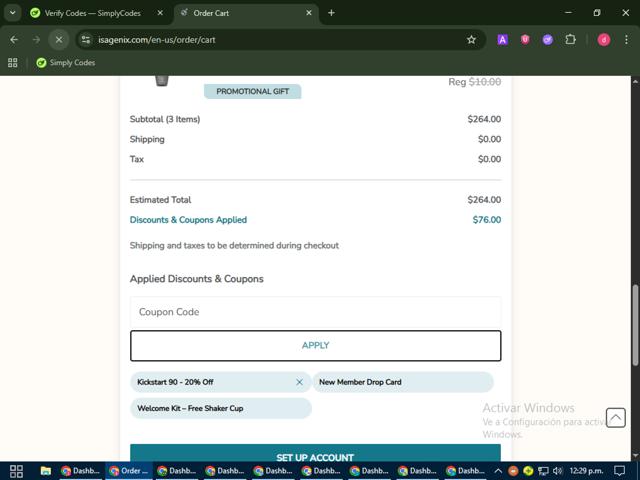The height and width of the screenshot is (480, 640).
Task: Click the yellow-green system tray icon
Action: [528, 471]
